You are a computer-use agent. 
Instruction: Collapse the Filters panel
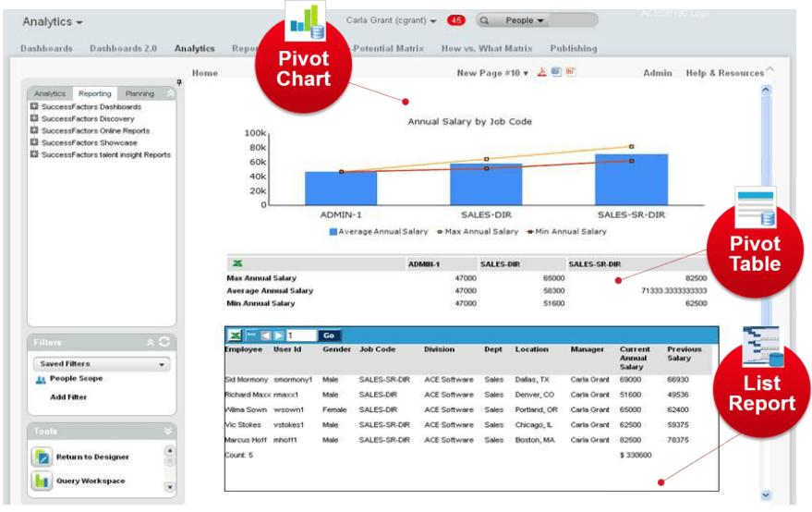[x=151, y=343]
